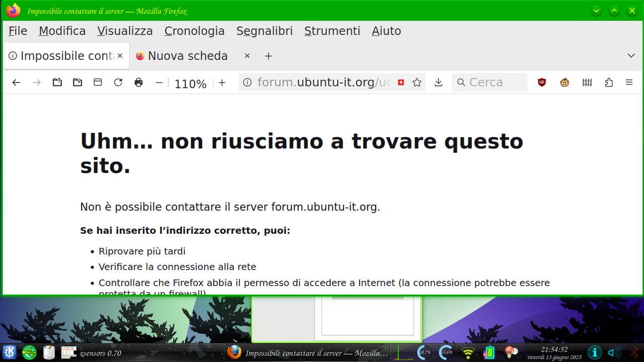644x362 pixels.
Task: Click the 63,6% circular usage monitor
Action: pyautogui.click(x=446, y=352)
